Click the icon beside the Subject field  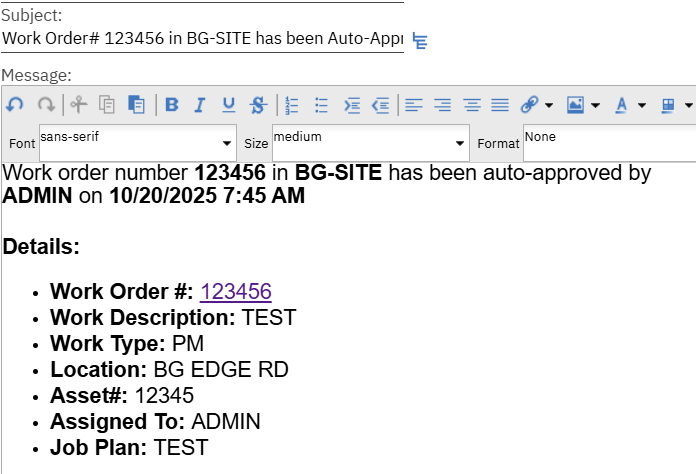[x=421, y=40]
